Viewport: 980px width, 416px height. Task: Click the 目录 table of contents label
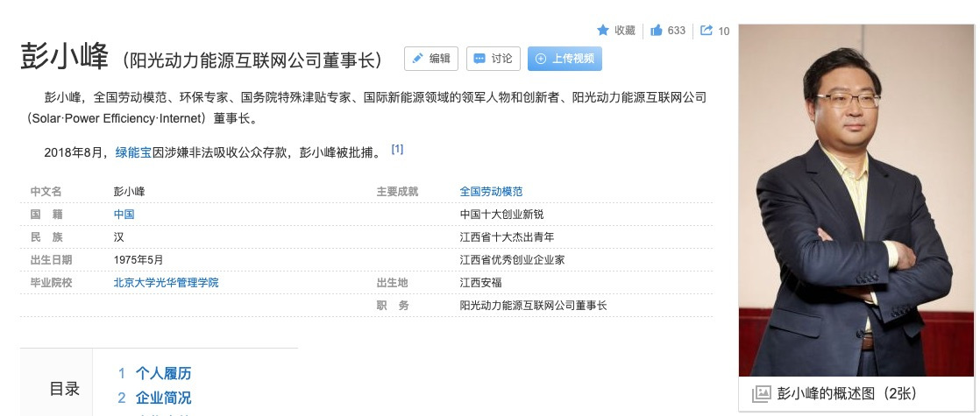65,389
